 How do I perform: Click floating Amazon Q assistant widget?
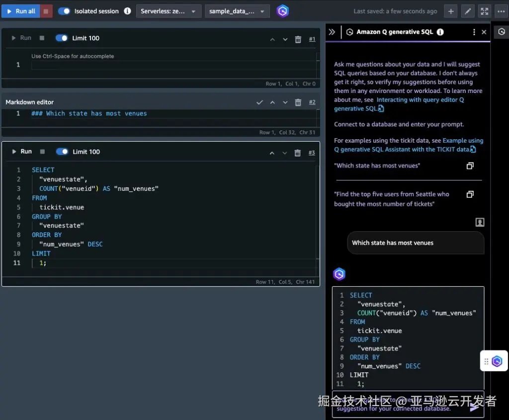494,361
